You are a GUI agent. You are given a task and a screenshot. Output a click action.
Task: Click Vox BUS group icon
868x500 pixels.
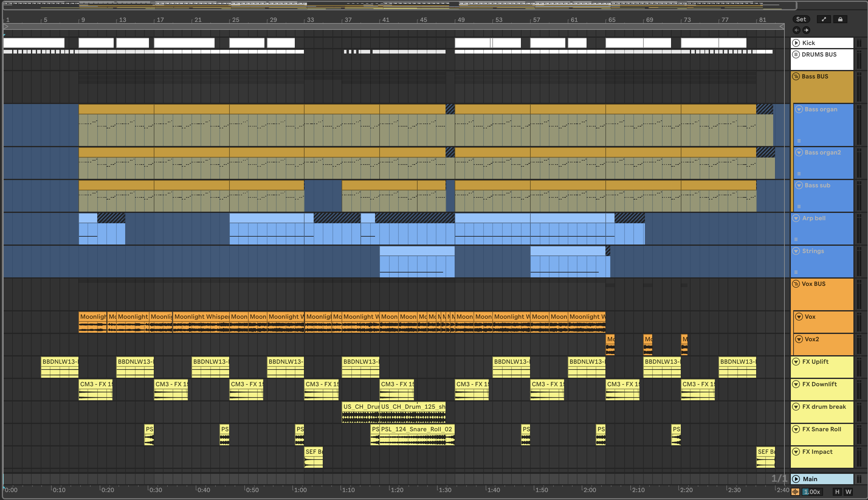tap(796, 284)
